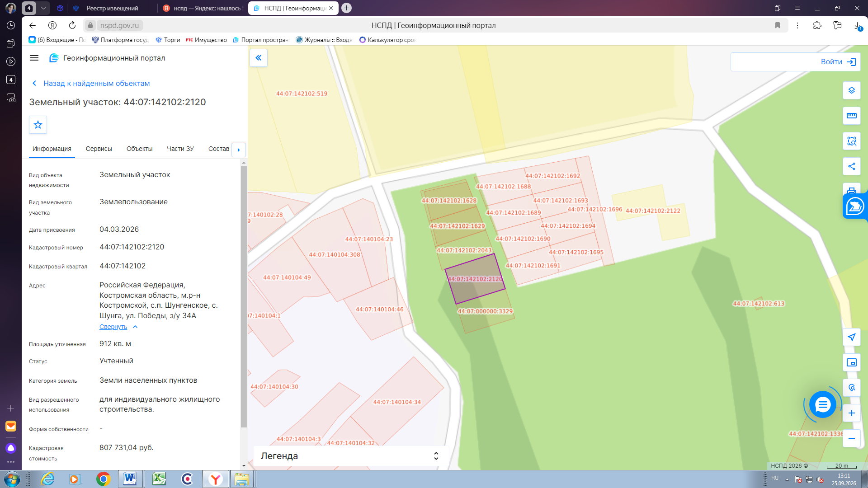This screenshot has width=868, height=488.
Task: Share the map view
Action: tap(852, 166)
